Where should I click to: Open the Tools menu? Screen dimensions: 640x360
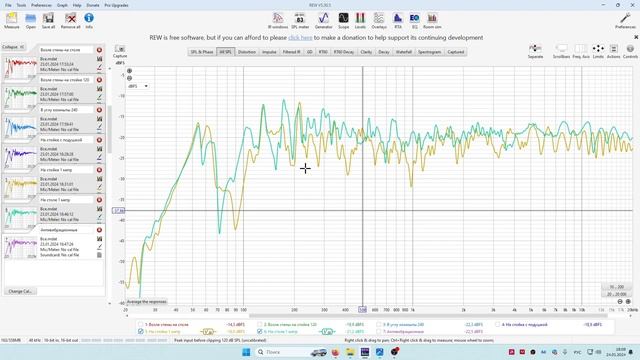click(x=21, y=5)
